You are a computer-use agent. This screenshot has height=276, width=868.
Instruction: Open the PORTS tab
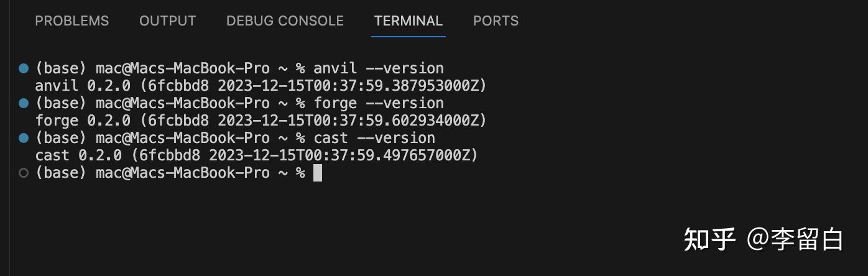pos(496,21)
